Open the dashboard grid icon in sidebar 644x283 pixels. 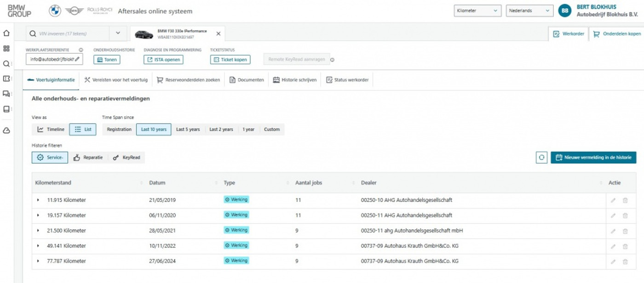[x=6, y=48]
